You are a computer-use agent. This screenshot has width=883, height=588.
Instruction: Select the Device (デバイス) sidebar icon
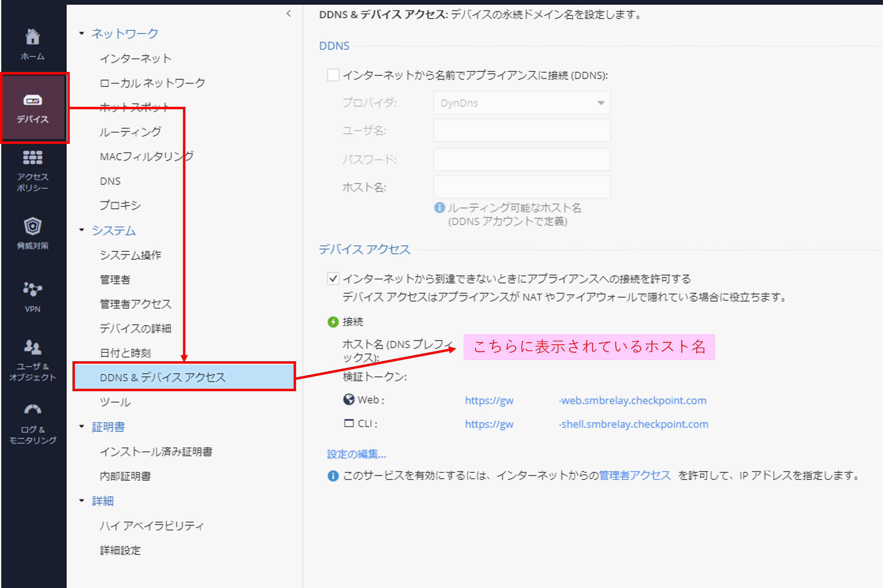(x=33, y=100)
